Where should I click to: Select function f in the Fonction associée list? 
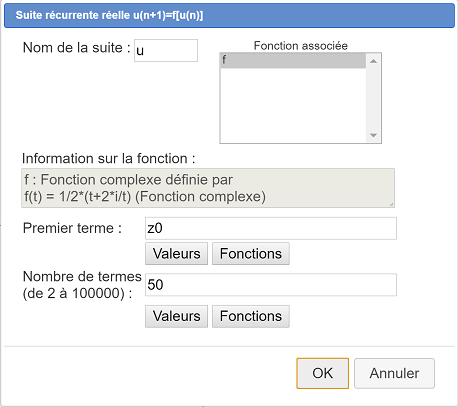point(293,61)
